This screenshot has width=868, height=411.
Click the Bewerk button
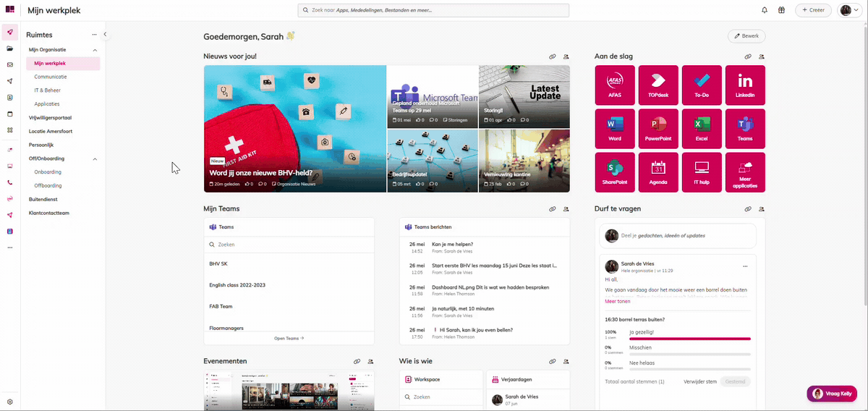746,35
